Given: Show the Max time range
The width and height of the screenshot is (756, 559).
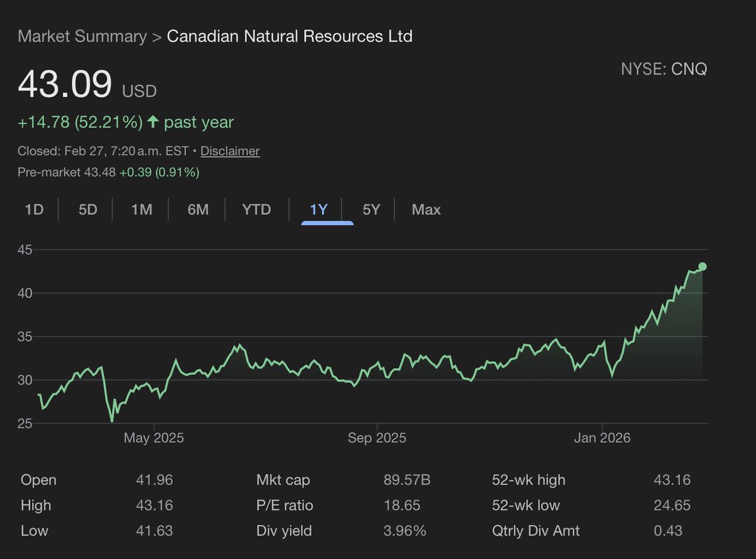Looking at the screenshot, I should coord(425,209).
